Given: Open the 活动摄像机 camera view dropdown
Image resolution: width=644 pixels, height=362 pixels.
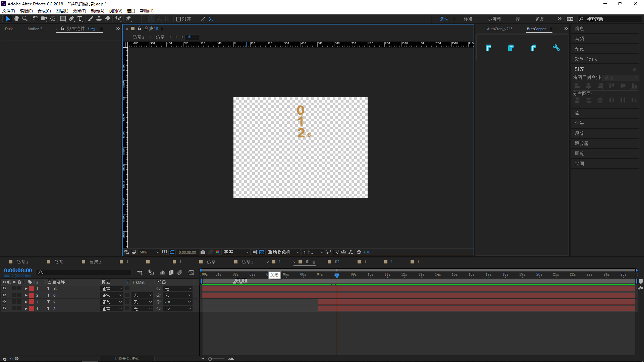Looking at the screenshot, I should [283, 252].
